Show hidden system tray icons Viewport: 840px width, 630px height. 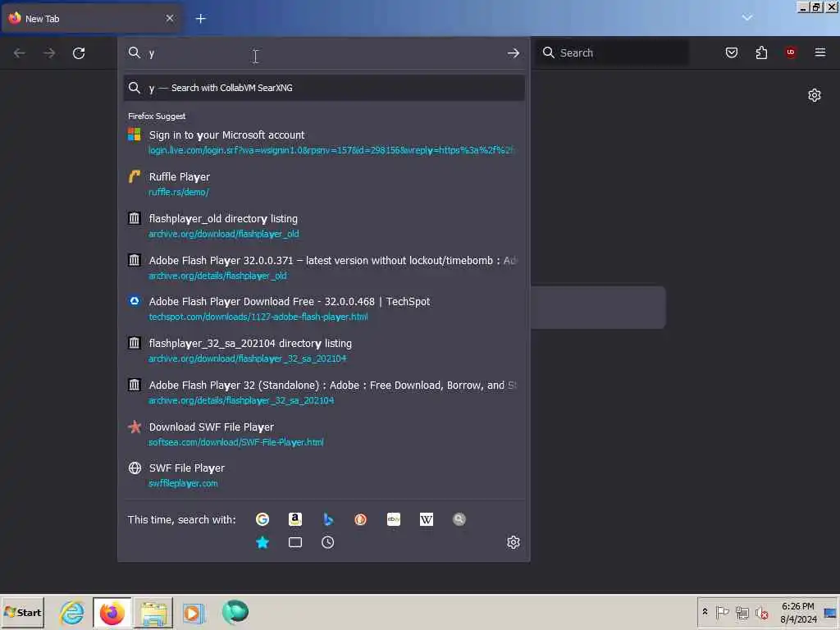tap(705, 612)
